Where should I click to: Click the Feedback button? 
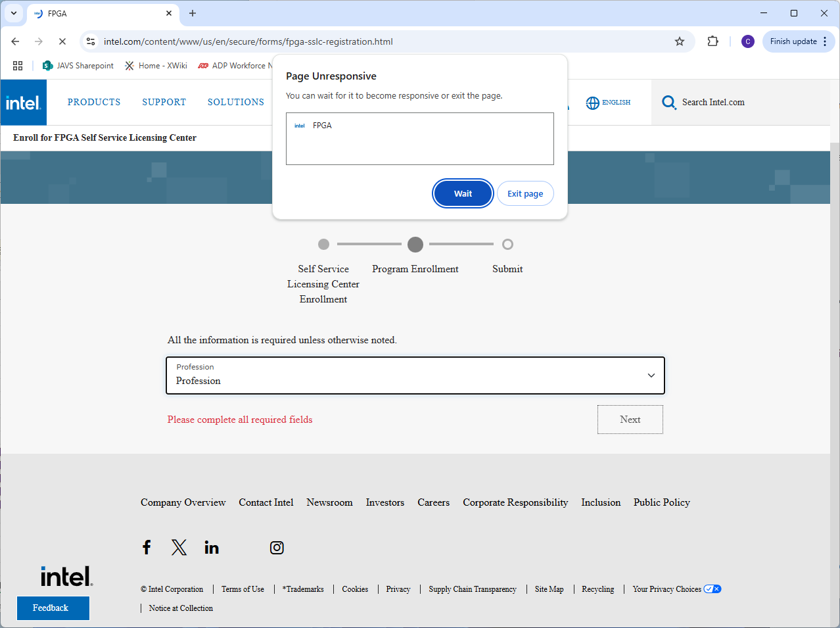click(53, 608)
